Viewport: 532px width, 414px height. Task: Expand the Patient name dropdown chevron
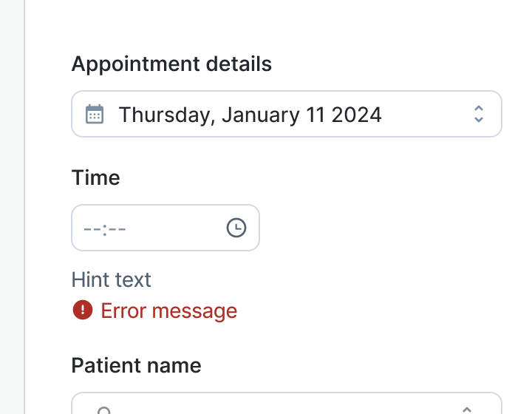coord(467,407)
